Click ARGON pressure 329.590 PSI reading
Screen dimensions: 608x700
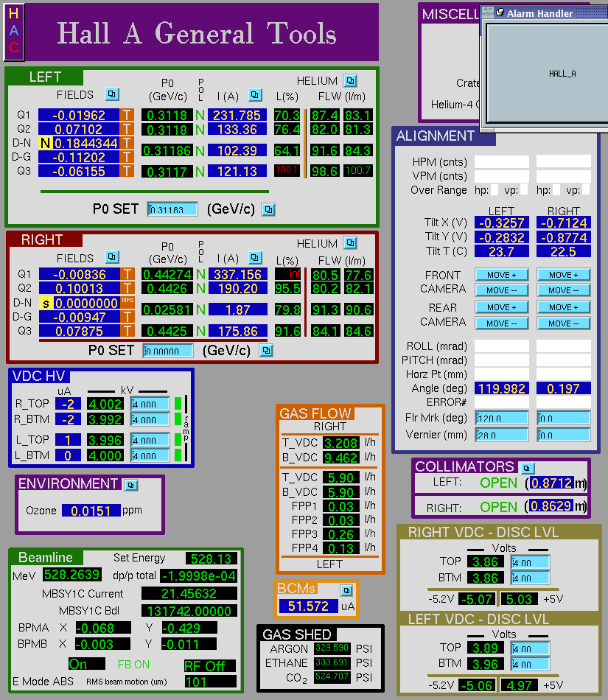[x=332, y=648]
